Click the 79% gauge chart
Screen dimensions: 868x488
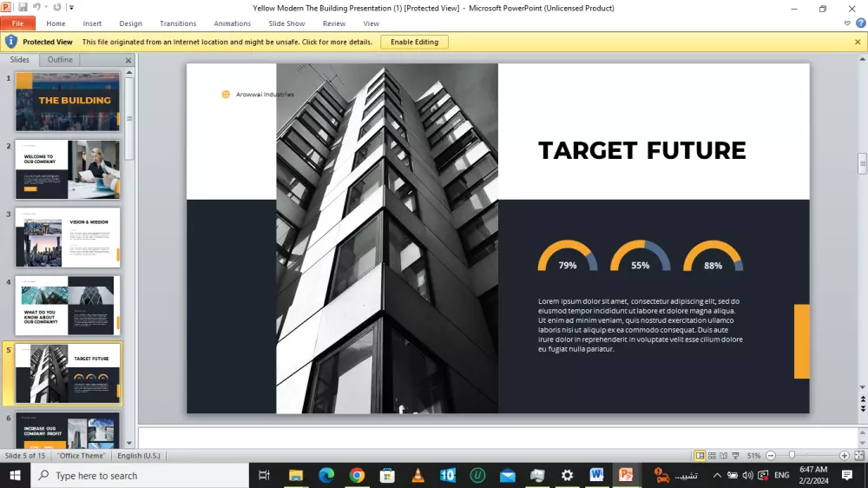pyautogui.click(x=568, y=256)
